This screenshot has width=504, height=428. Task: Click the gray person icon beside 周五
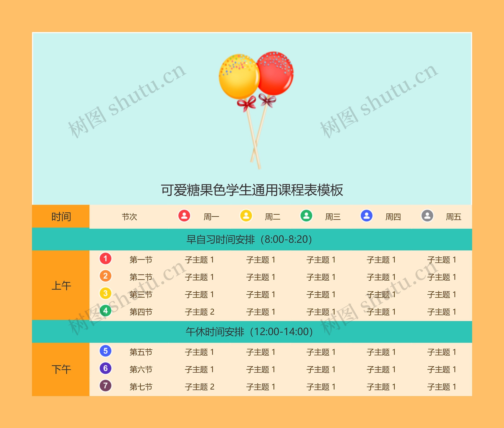[427, 216]
